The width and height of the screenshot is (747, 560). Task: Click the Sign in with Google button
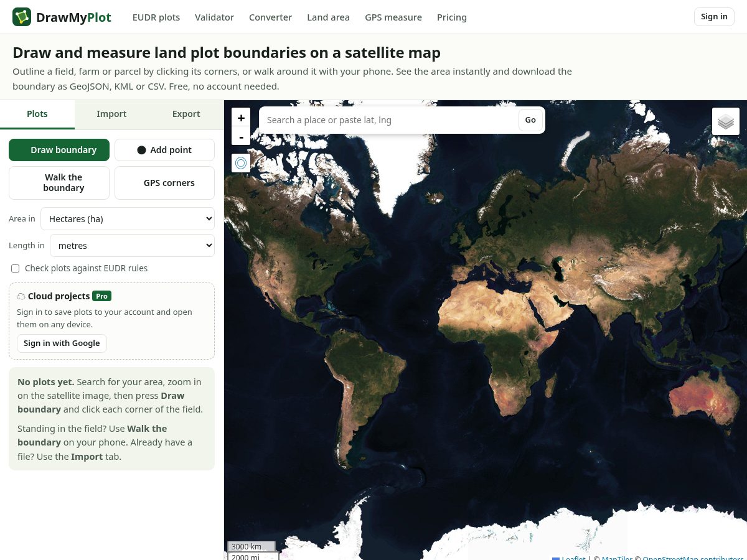pyautogui.click(x=62, y=343)
